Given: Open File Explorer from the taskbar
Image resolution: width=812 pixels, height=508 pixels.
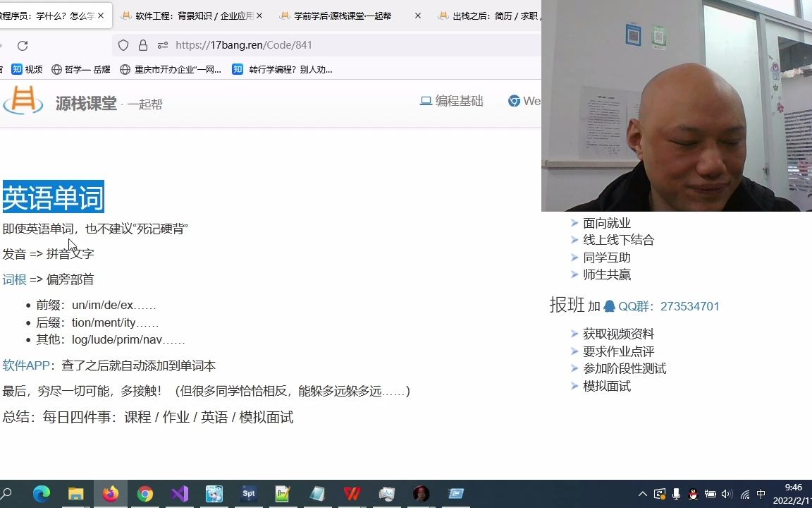Looking at the screenshot, I should [x=76, y=495].
